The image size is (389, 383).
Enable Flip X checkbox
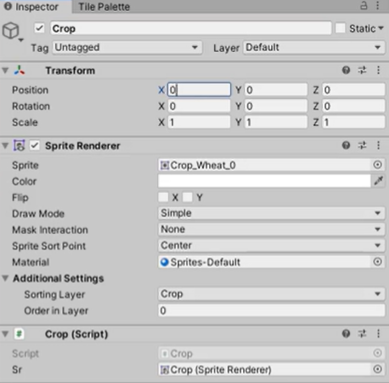163,197
